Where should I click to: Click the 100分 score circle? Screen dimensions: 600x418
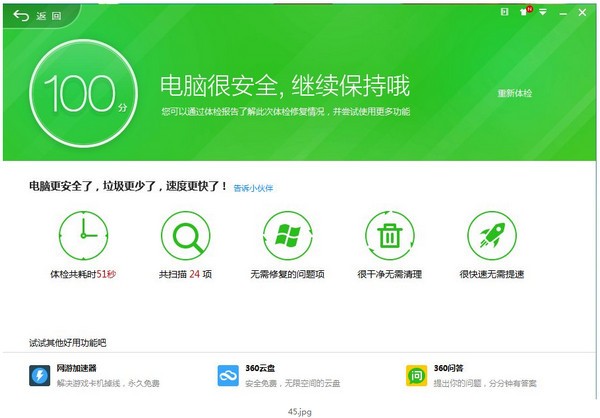pos(83,93)
